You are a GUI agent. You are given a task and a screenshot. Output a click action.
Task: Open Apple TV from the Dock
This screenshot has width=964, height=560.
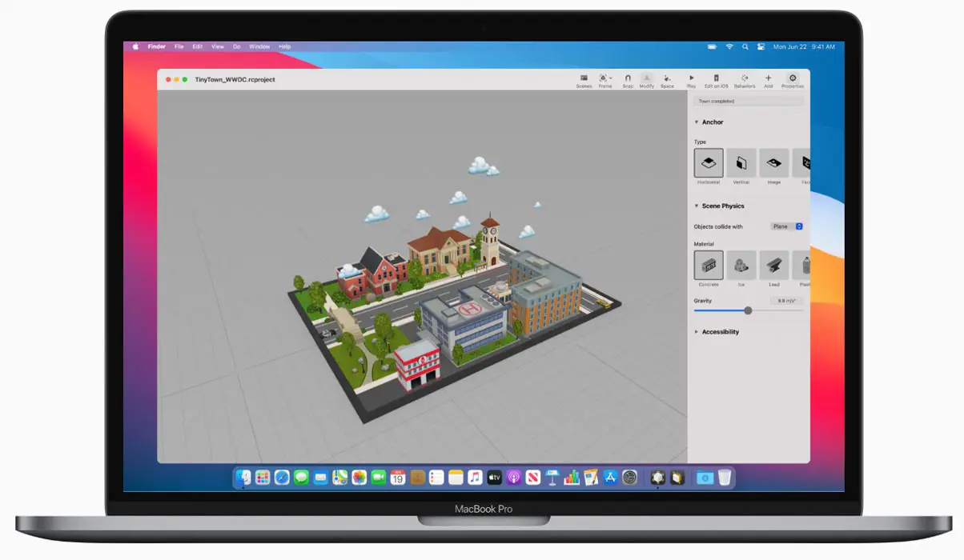[495, 478]
